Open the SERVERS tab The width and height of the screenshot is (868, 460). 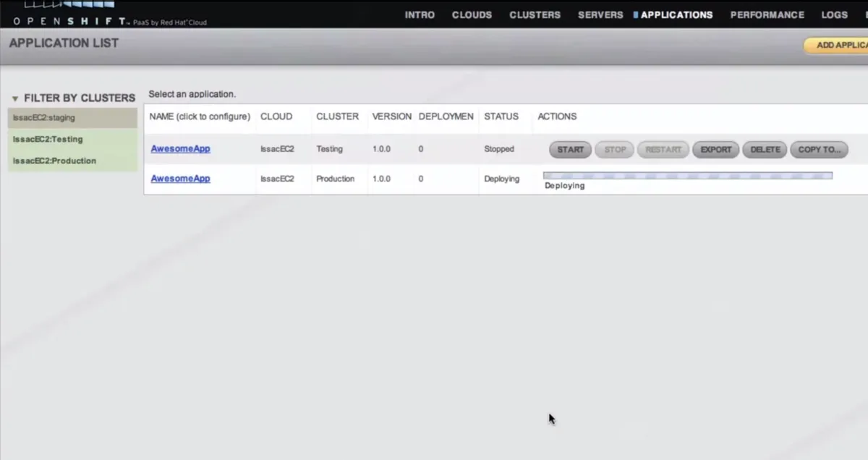600,14
